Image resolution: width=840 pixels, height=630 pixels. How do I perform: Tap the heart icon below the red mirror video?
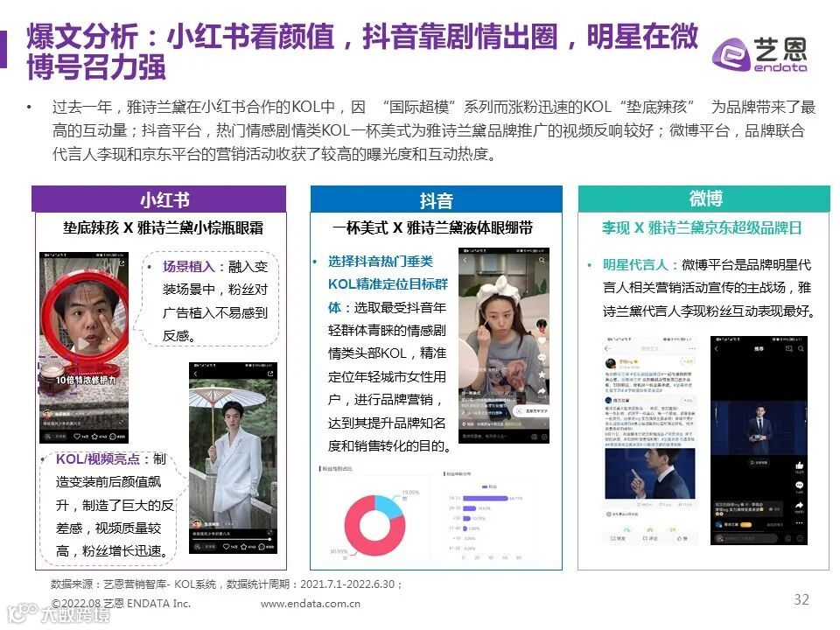click(x=77, y=437)
